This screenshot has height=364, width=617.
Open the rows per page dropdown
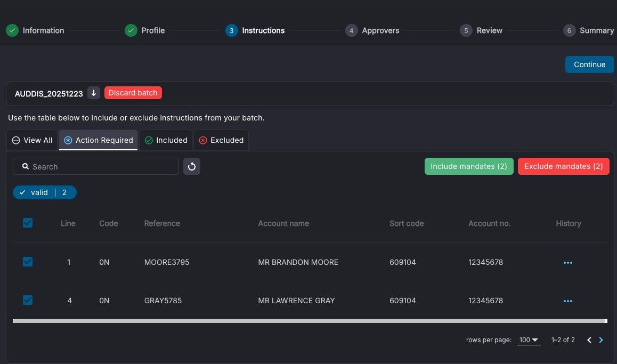pyautogui.click(x=529, y=340)
